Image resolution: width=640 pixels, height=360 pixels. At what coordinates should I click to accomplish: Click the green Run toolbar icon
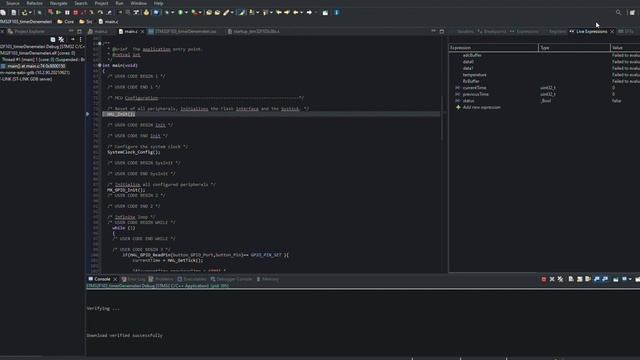(x=180, y=13)
